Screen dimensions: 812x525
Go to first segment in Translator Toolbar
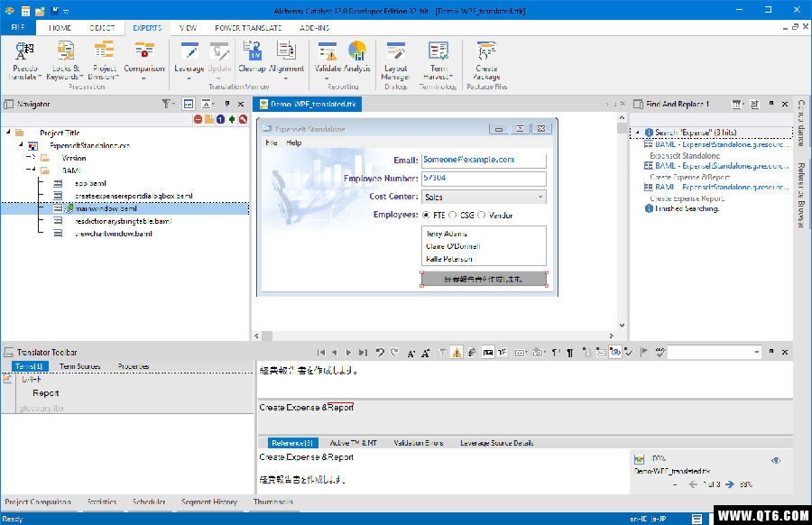[321, 353]
